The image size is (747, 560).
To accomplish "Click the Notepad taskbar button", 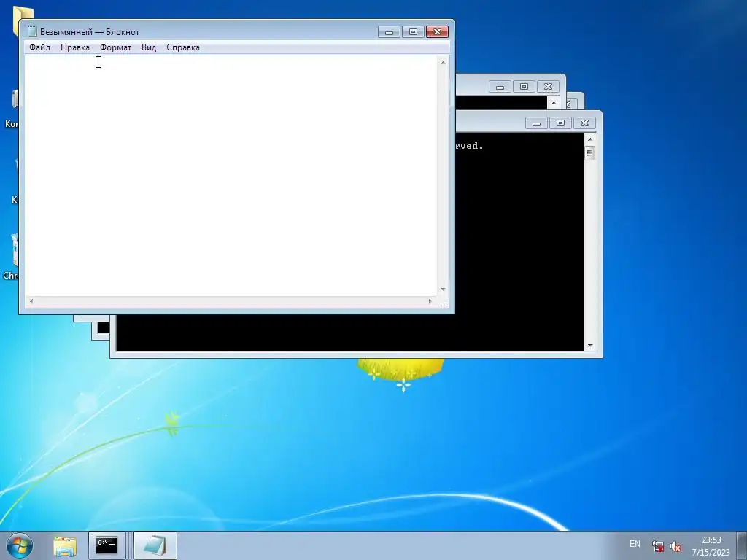I will 155,545.
